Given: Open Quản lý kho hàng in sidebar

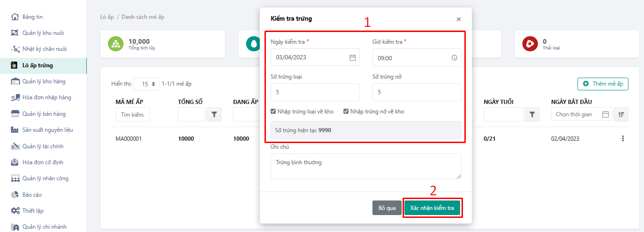Looking at the screenshot, I should click(44, 81).
